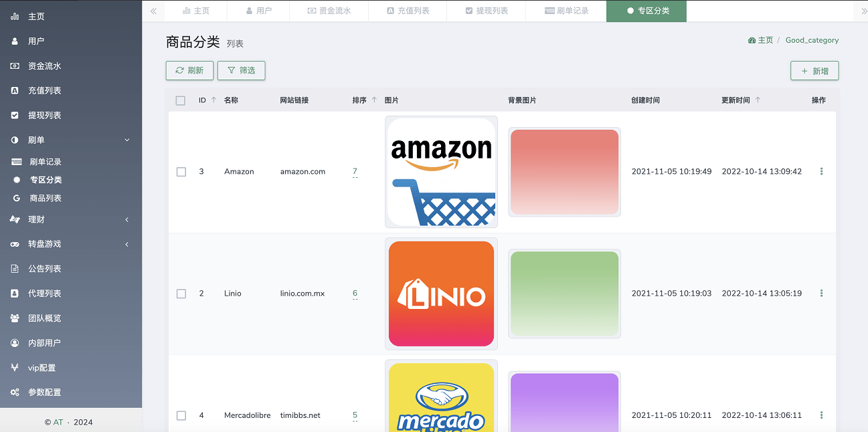Edit Amazon sort value 7
Viewport: 868px width, 432px height.
tap(355, 171)
